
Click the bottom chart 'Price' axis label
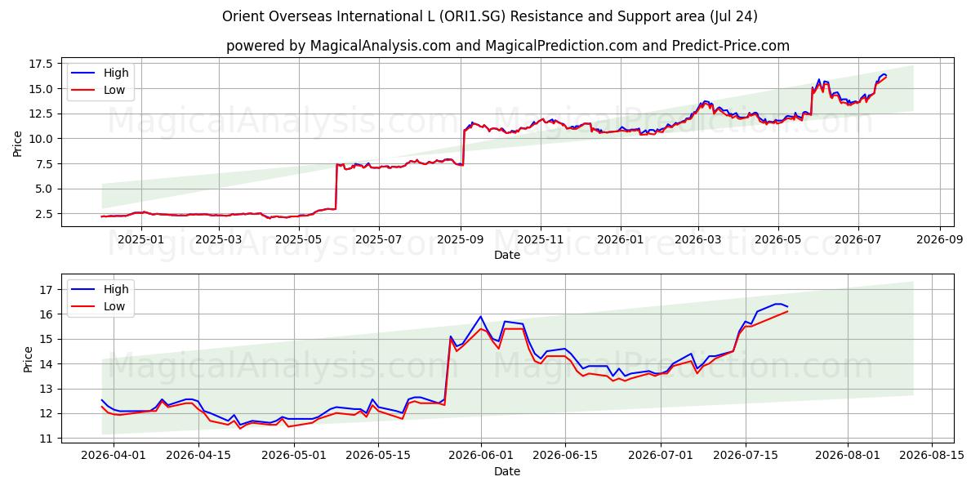[x=29, y=359]
